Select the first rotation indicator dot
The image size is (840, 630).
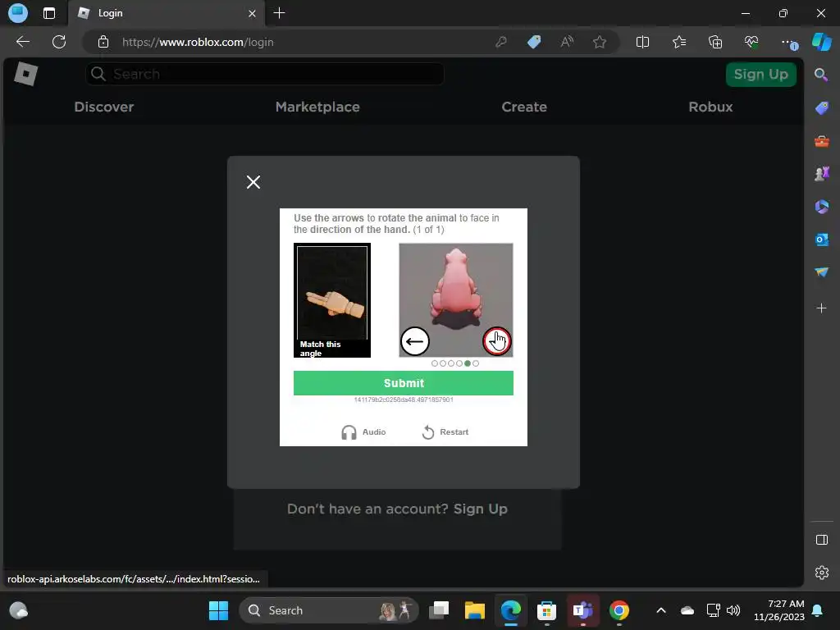(x=435, y=363)
